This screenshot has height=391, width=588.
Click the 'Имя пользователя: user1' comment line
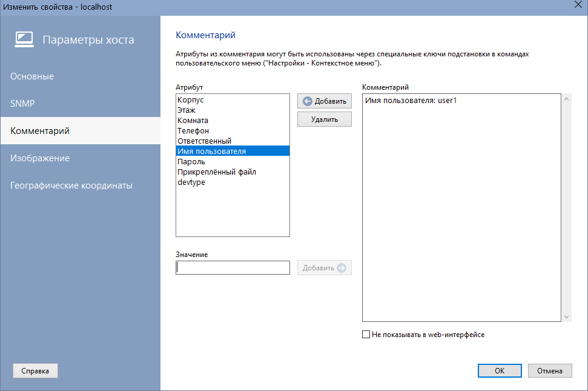click(x=411, y=101)
